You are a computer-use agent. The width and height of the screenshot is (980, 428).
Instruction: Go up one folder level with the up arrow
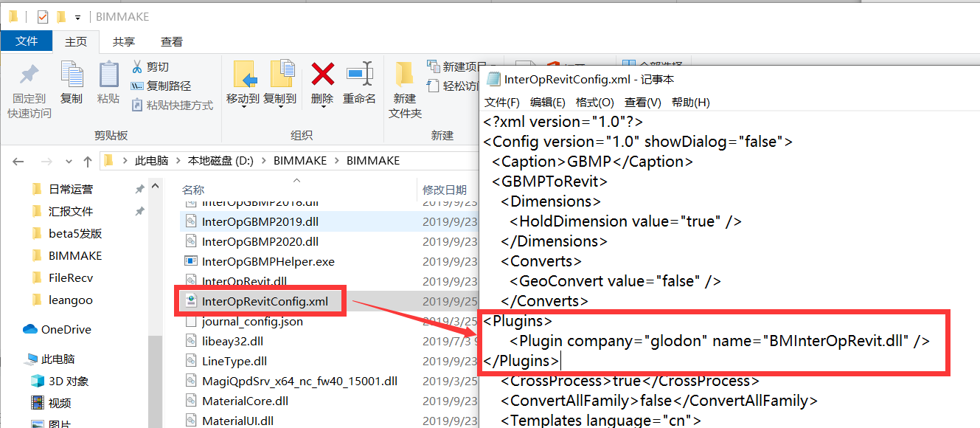coord(88,161)
